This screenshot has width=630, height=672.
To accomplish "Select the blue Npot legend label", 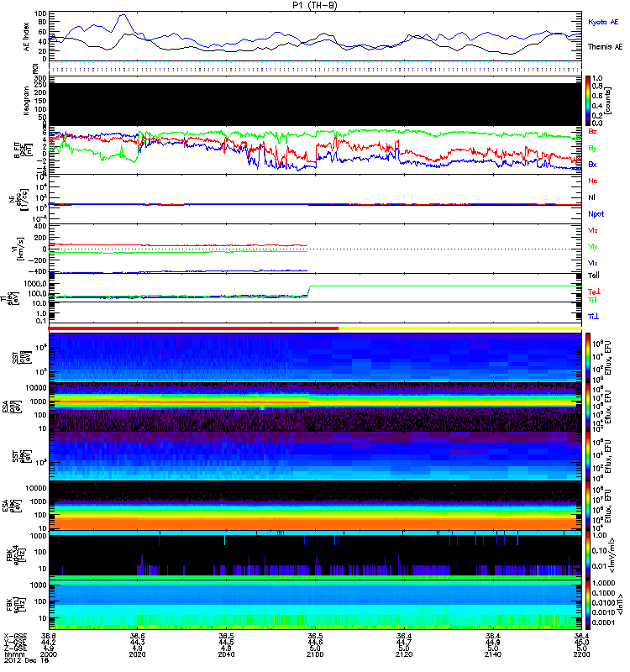I will click(x=596, y=214).
